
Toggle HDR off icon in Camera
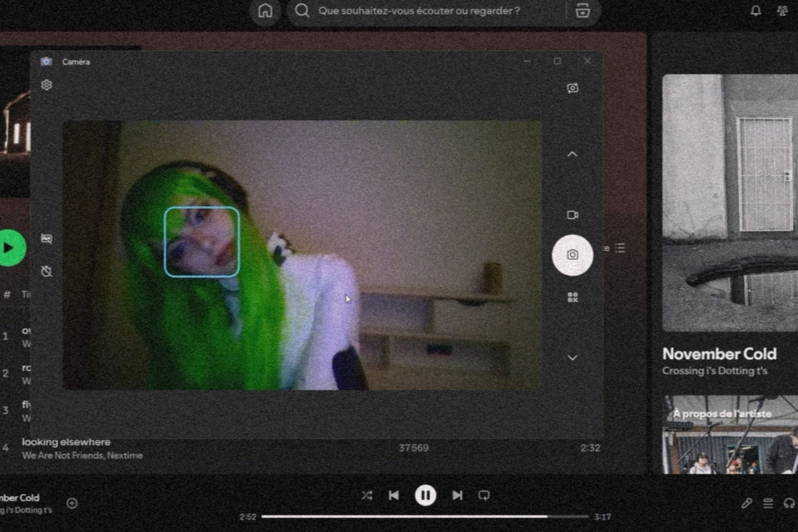[47, 239]
